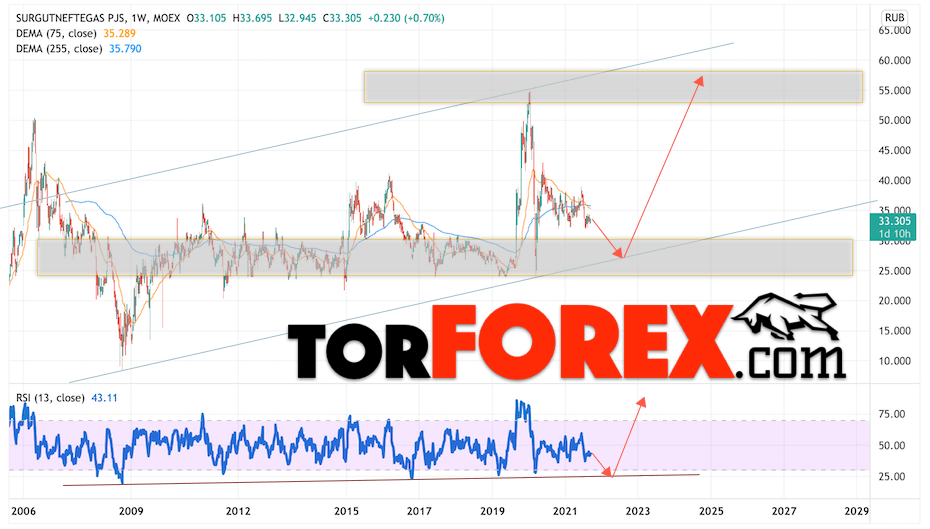Click the RSI 25.00 scale label
Viewport: 930px width, 529px height.
[891, 477]
